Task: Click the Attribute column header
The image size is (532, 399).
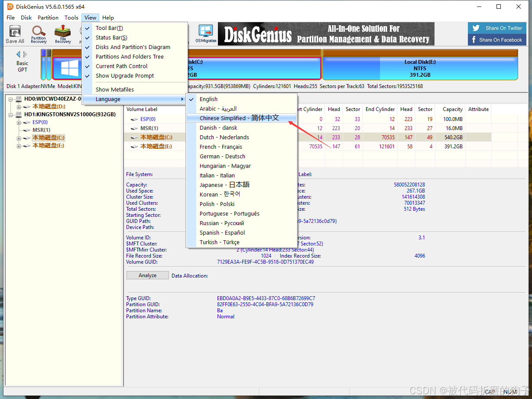Action: click(478, 109)
